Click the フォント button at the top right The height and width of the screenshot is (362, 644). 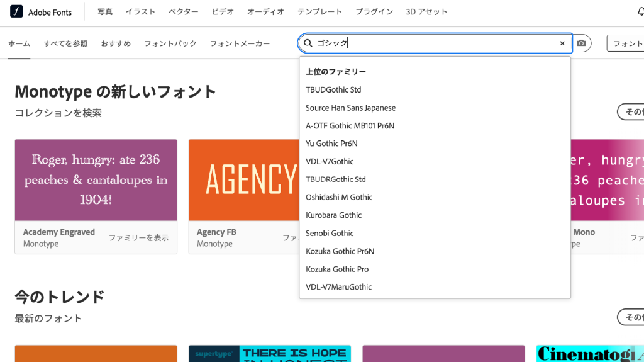[x=626, y=43]
